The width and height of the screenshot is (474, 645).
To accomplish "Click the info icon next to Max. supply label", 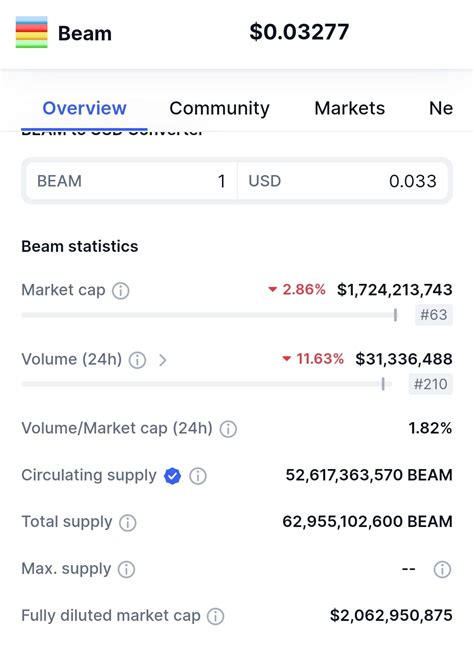I will [126, 570].
